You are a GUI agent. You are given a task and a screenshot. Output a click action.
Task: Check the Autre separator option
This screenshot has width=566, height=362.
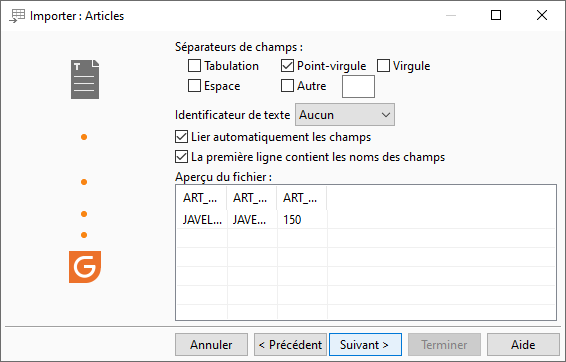pos(287,86)
